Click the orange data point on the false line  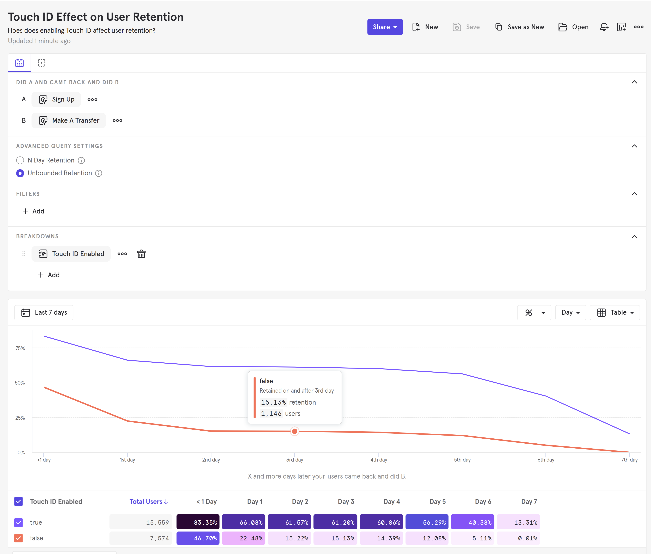294,431
